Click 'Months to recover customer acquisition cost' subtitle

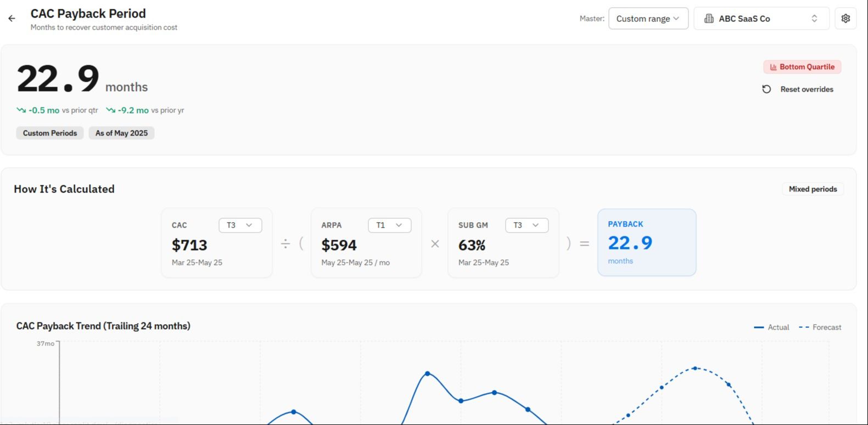104,27
